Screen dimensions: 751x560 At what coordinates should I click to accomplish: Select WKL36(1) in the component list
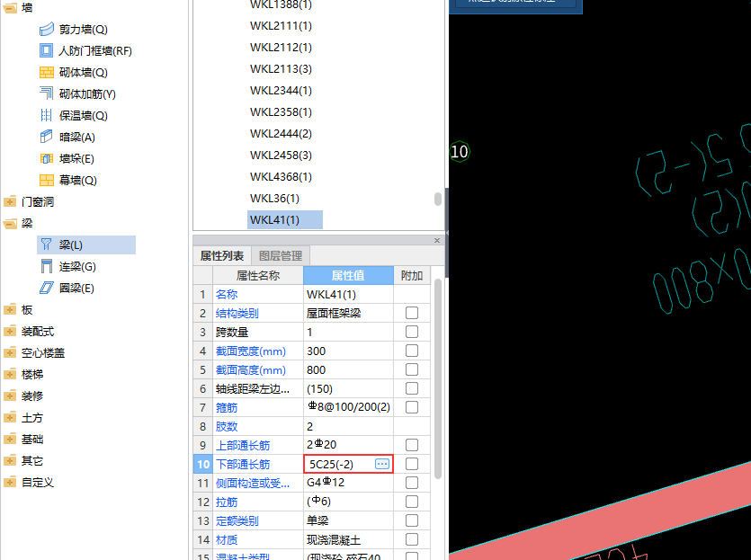274,198
